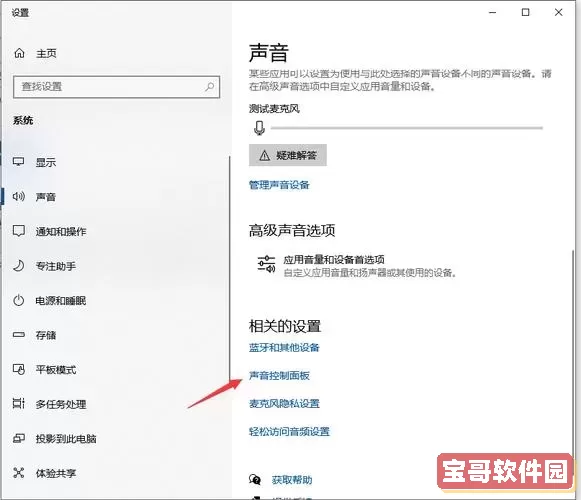Viewport: 581px width, 500px height.
Task: Open 应用音量和设备首选项 option
Action: pos(357,266)
